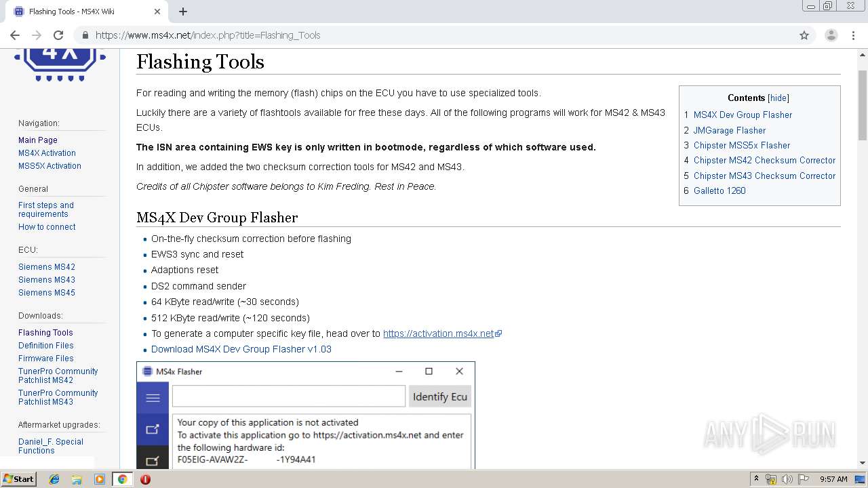868x488 pixels.
Task: Select the Flashing Tools browser tab
Action: [x=88, y=12]
